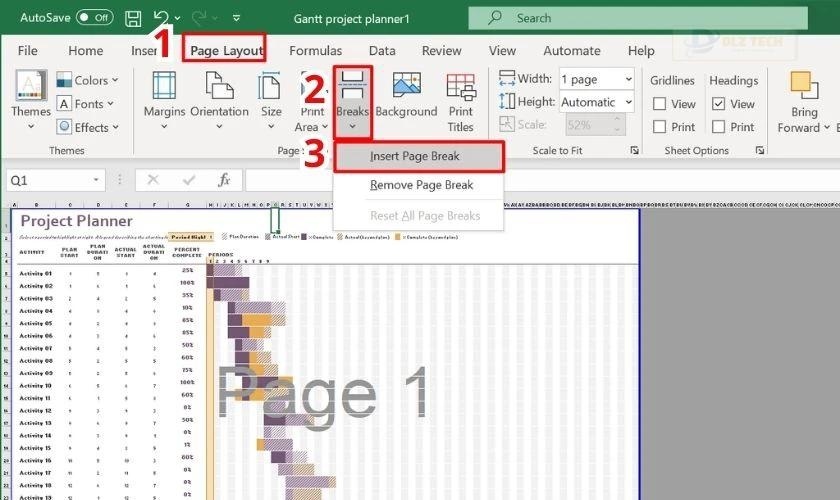Open the Themes gallery icon
Image resolution: width=840 pixels, height=500 pixels.
(30, 88)
